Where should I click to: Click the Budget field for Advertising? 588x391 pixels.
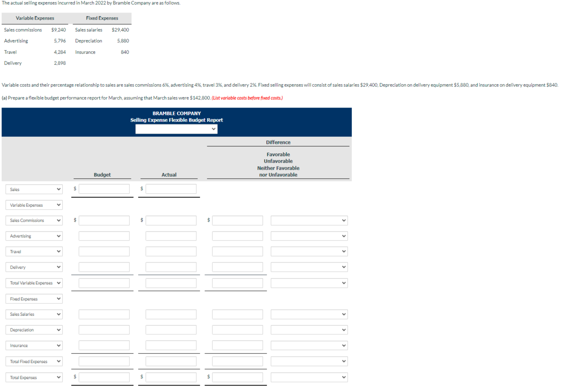coord(104,236)
